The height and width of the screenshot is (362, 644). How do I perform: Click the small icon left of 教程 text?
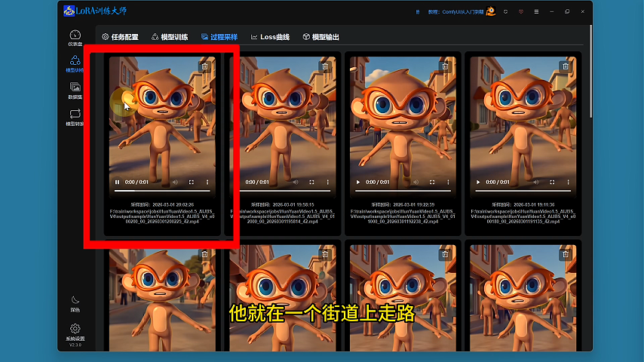(418, 12)
